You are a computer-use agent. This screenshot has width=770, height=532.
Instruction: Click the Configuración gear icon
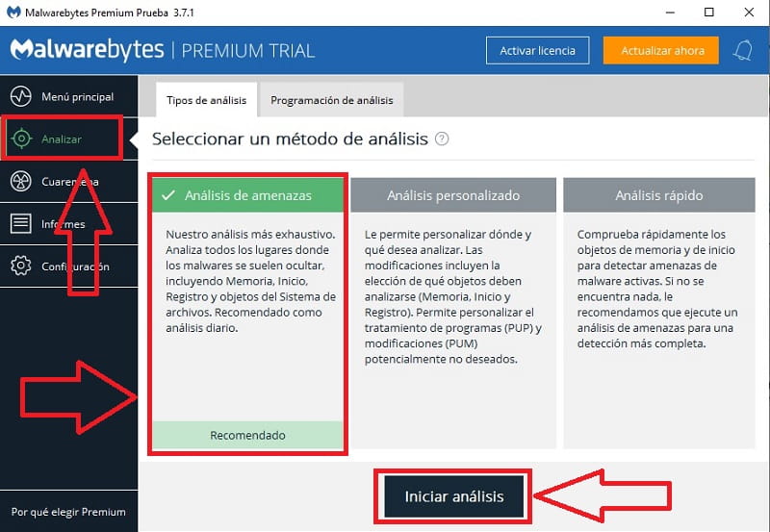[x=21, y=266]
